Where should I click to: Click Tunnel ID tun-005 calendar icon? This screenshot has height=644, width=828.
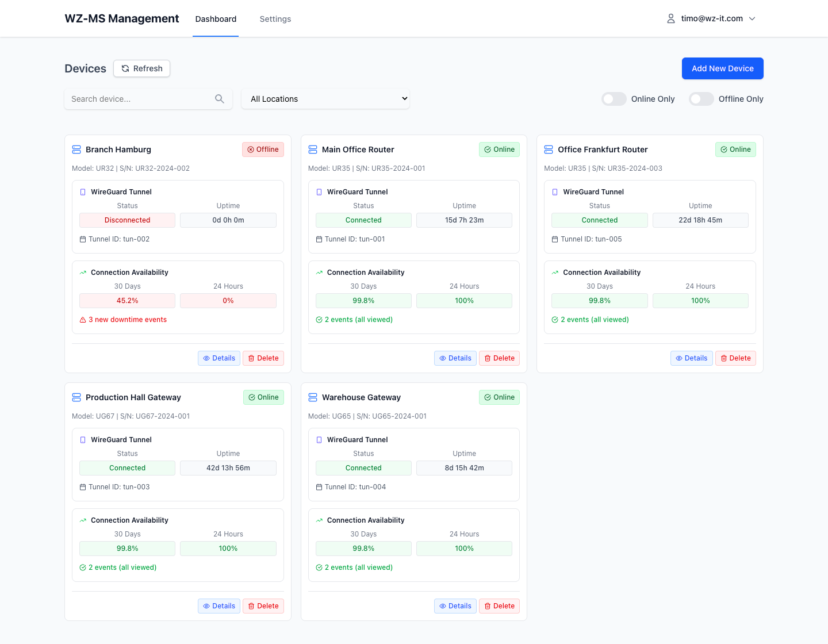tap(555, 239)
